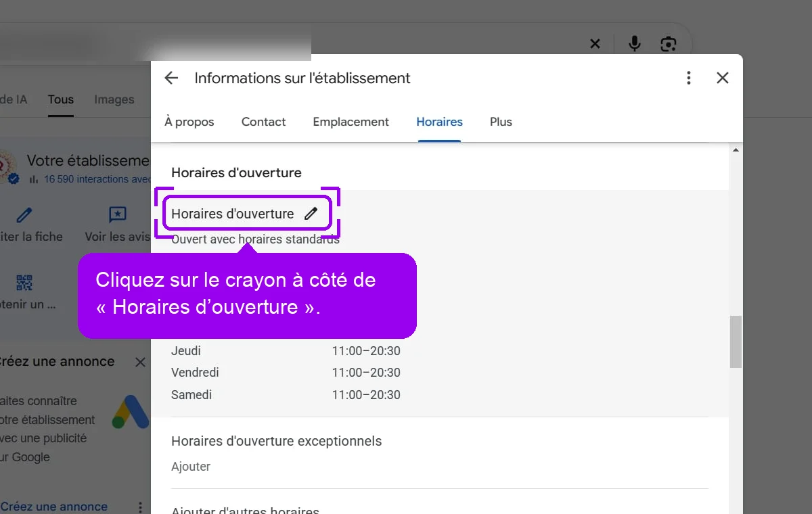Click the establishment logo thumbnail
The width and height of the screenshot is (812, 514).
7,167
